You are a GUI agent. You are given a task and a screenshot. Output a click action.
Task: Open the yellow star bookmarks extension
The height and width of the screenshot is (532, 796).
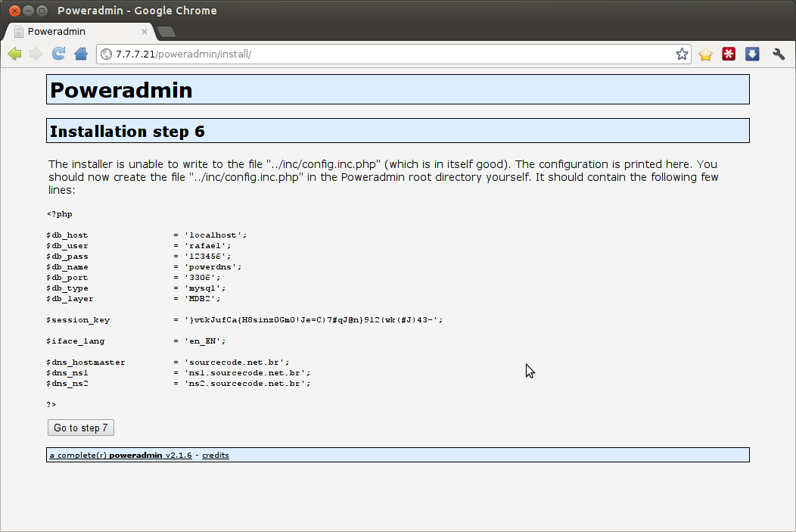point(705,54)
